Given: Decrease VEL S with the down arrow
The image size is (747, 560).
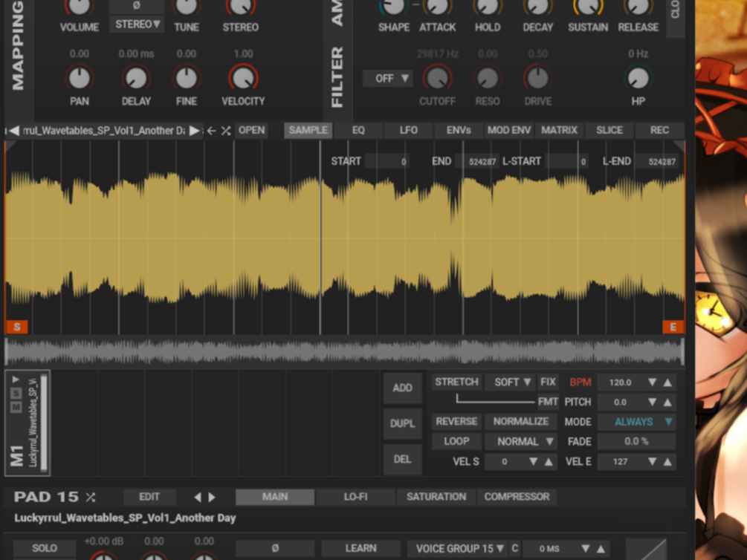Looking at the screenshot, I should point(533,461).
